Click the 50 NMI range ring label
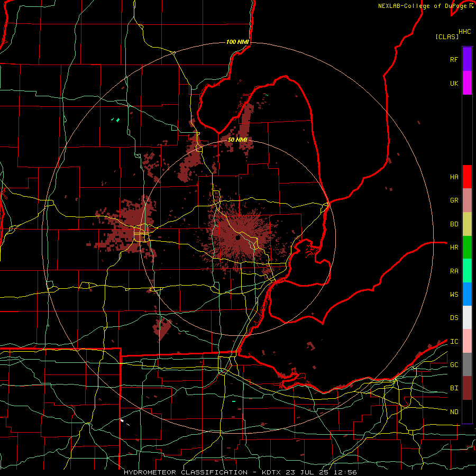The height and width of the screenshot is (476, 476). point(237,140)
